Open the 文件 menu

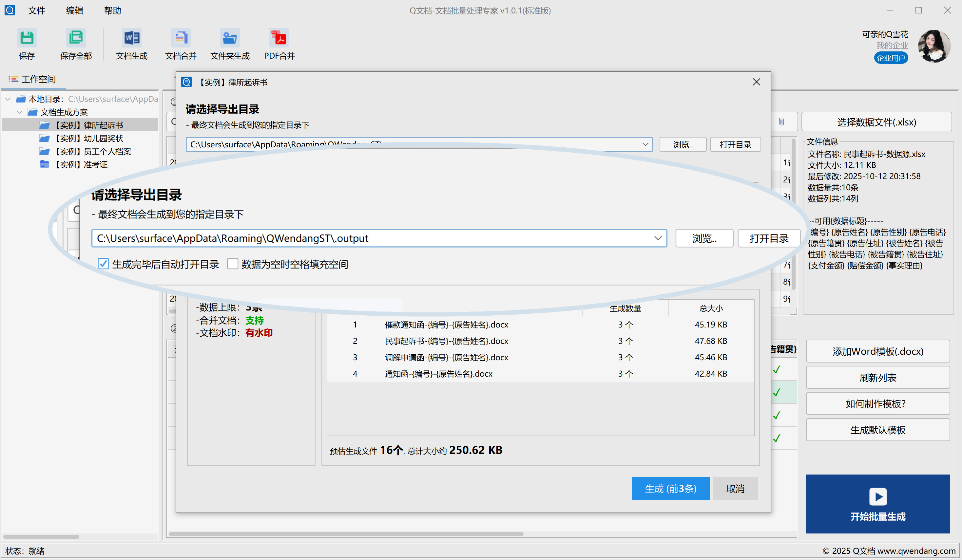[37, 11]
